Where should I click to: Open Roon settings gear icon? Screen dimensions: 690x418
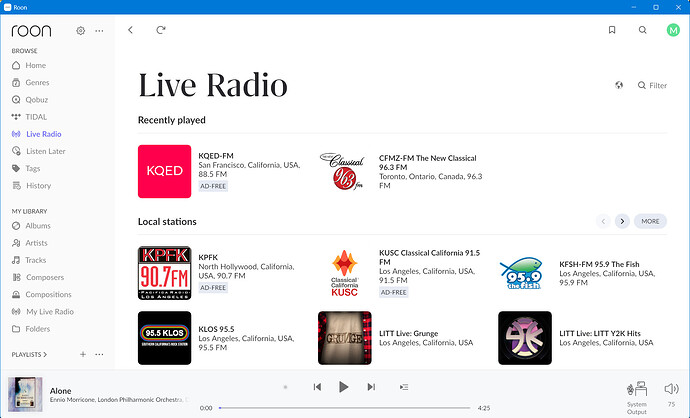81,31
